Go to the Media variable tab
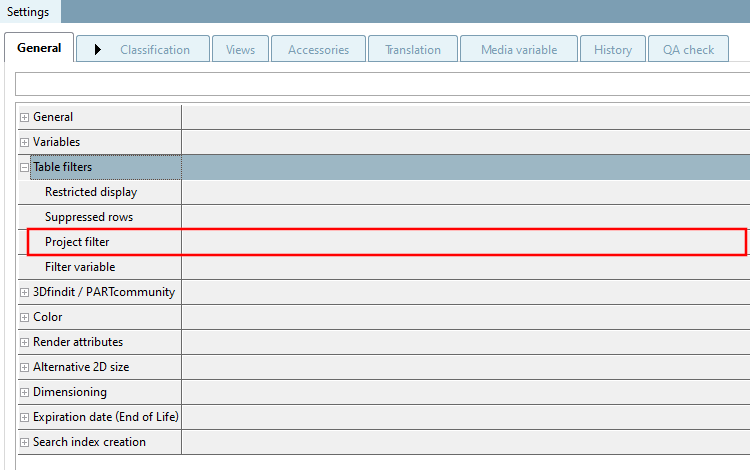This screenshot has height=470, width=750. (x=519, y=49)
